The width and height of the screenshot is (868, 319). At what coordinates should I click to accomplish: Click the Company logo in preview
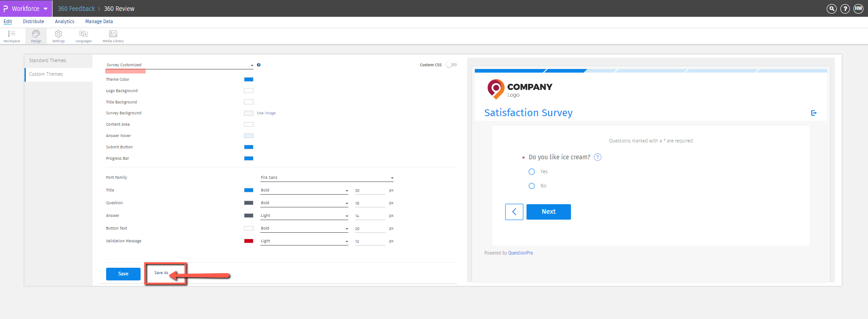pyautogui.click(x=520, y=89)
